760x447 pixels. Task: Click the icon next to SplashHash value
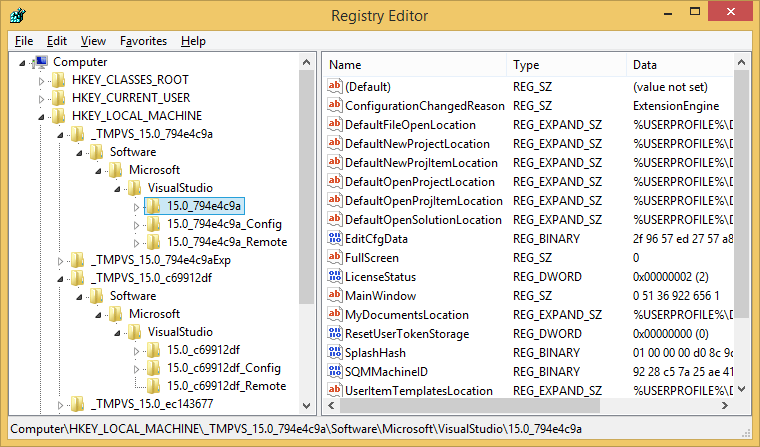[335, 353]
